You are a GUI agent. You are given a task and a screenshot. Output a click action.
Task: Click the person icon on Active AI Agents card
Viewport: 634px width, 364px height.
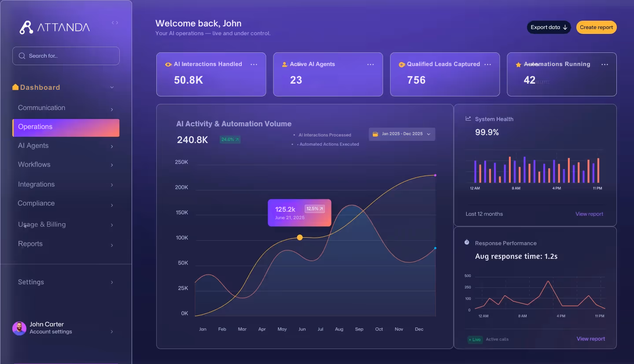[284, 64]
